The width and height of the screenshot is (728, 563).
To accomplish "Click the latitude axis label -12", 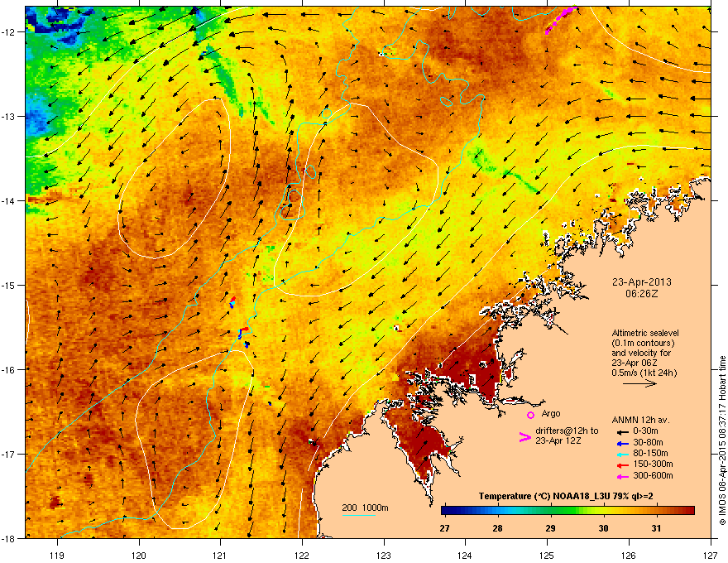I will pos(8,31).
